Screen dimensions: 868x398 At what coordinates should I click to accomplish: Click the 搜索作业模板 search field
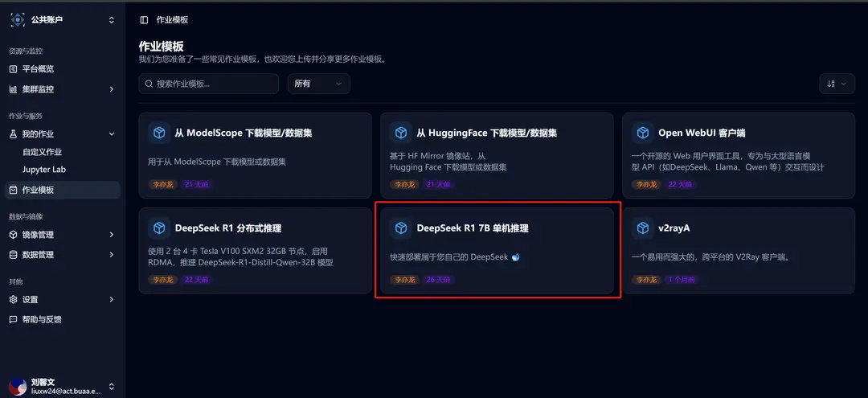point(209,84)
